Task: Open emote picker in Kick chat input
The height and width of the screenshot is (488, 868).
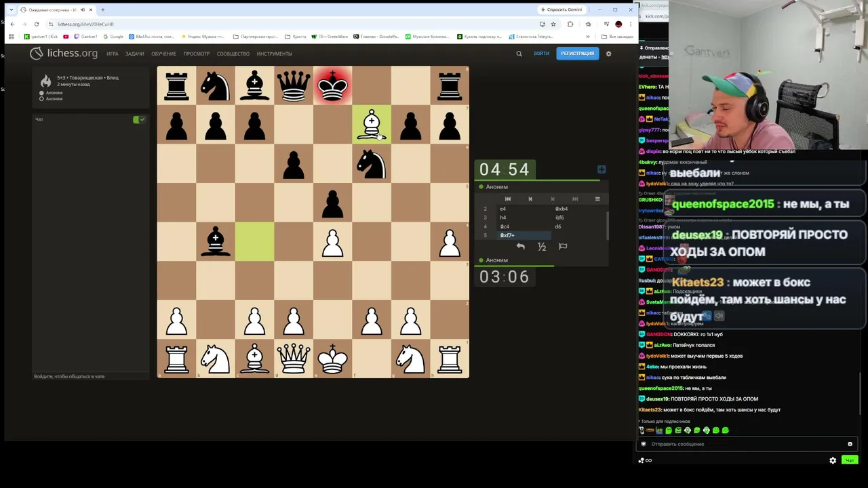Action: 850,444
